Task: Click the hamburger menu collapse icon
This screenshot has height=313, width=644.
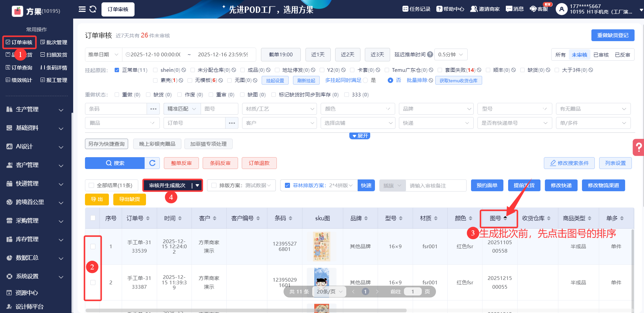Action: pyautogui.click(x=82, y=9)
